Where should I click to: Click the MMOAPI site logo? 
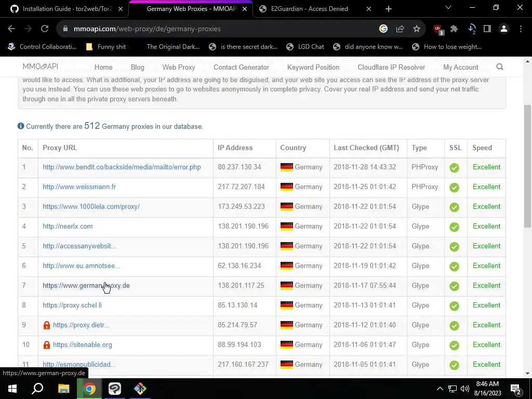click(41, 66)
